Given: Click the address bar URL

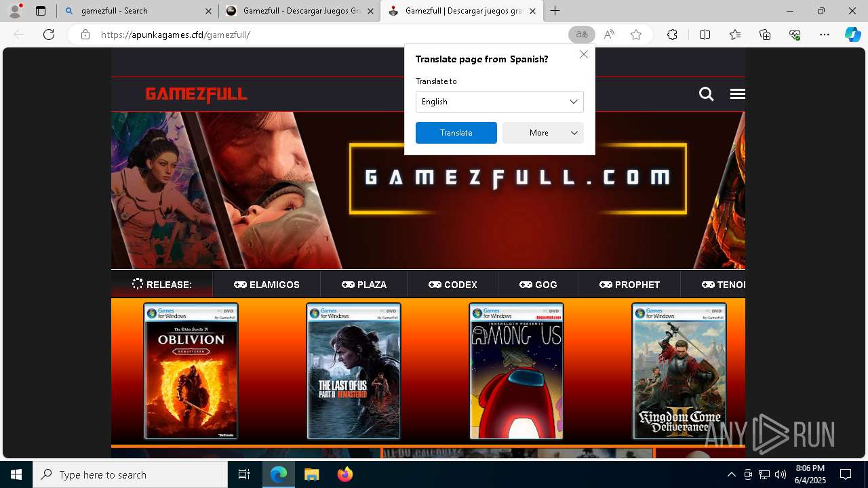Looking at the screenshot, I should pos(176,35).
